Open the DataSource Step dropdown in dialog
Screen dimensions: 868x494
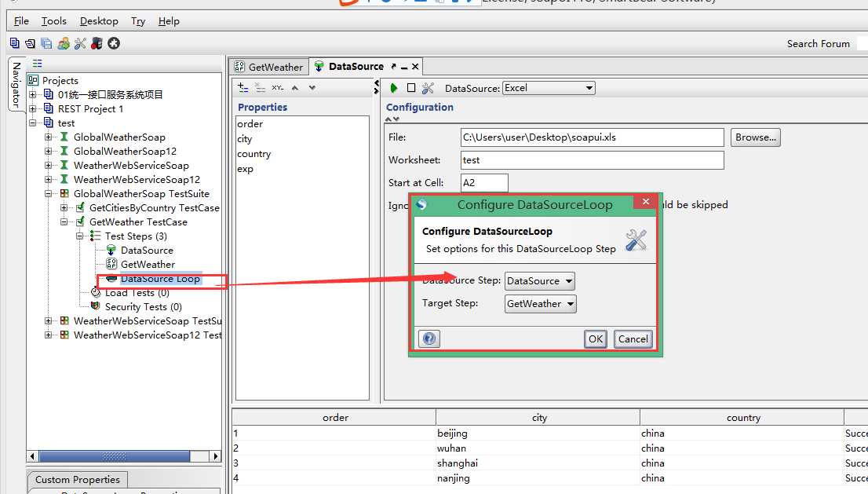[540, 281]
